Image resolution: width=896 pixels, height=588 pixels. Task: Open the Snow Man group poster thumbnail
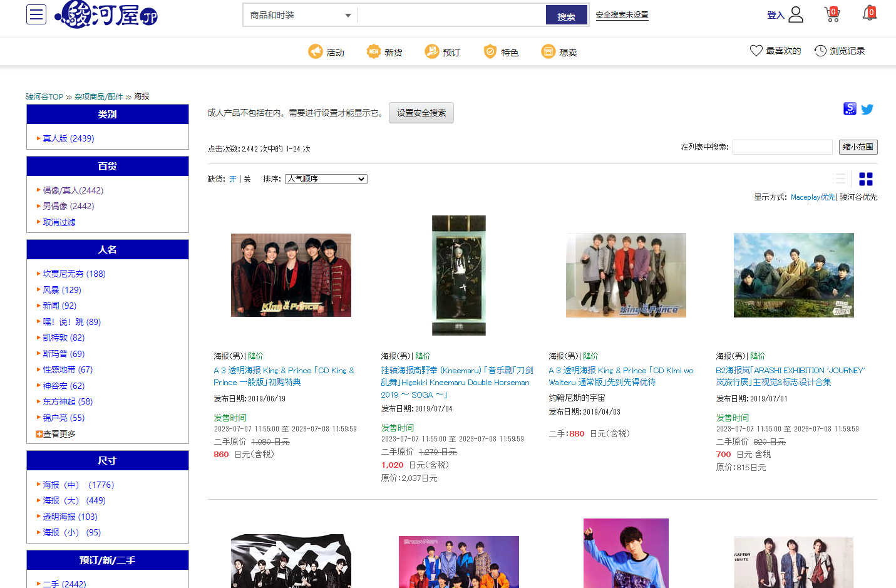(x=459, y=562)
